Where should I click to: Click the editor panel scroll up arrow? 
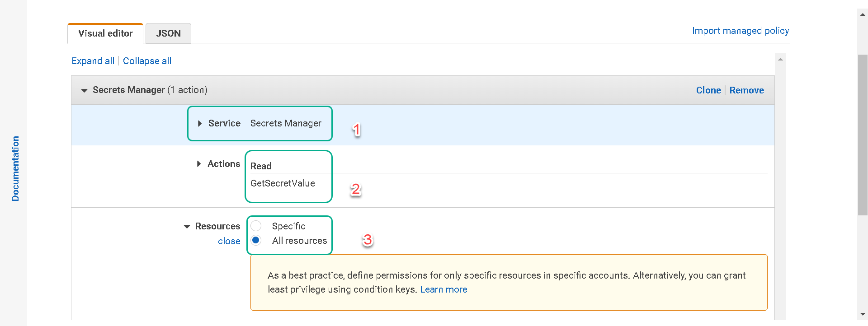pyautogui.click(x=780, y=59)
